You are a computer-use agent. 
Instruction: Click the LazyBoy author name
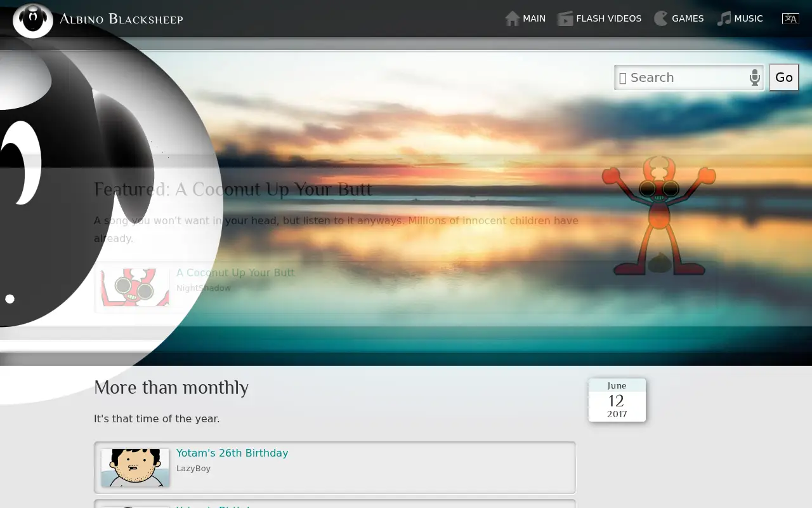193,469
